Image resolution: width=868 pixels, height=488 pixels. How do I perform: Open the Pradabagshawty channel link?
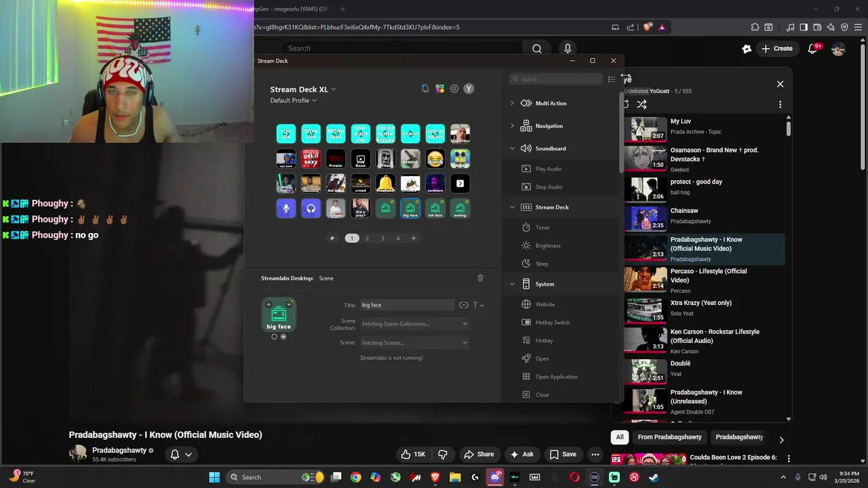point(119,450)
